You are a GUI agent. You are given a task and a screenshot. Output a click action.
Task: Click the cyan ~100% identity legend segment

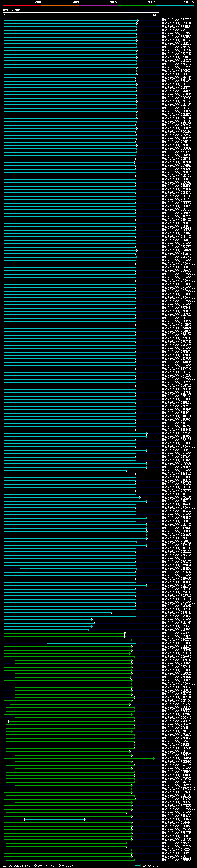(175, 6)
